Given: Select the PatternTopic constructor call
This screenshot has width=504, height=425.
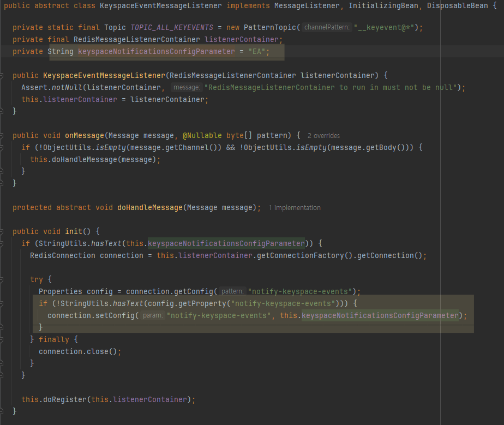Looking at the screenshot, I should point(270,28).
